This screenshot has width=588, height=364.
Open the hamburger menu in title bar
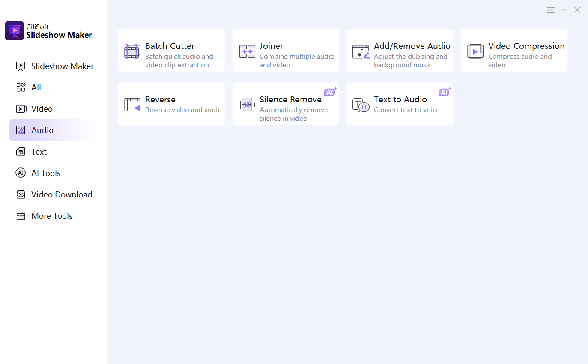click(551, 10)
